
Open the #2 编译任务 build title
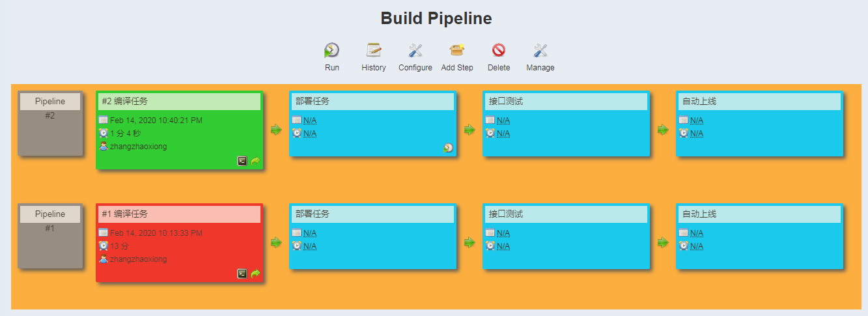[124, 102]
